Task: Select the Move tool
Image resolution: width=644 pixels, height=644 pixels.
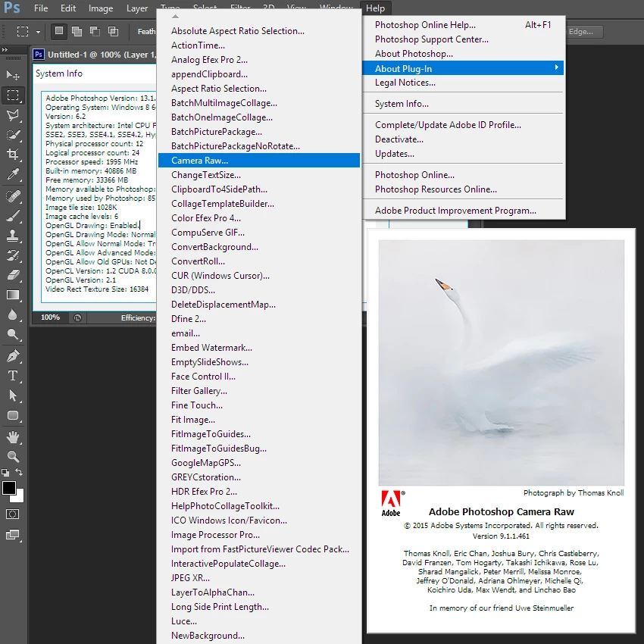Action: coord(13,75)
